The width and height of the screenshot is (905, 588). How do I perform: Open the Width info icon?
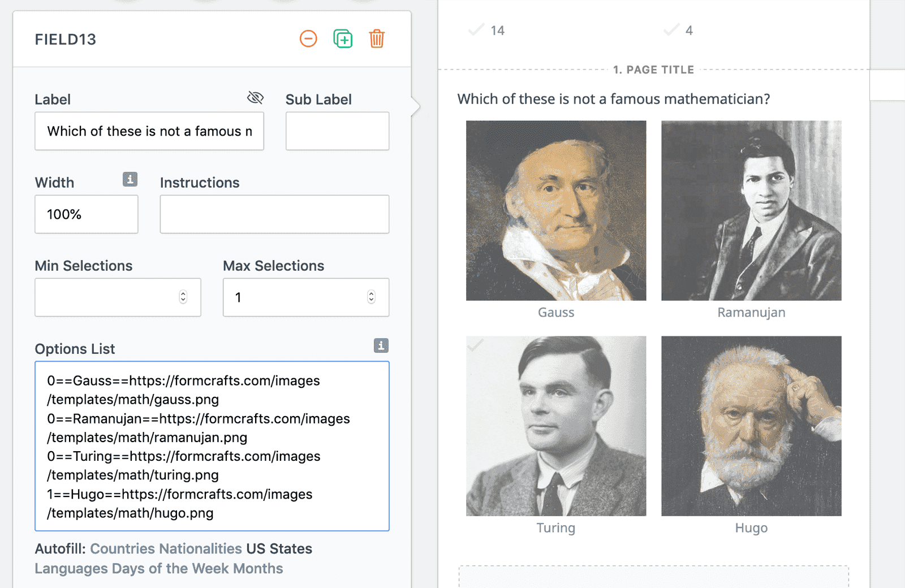coord(130,179)
